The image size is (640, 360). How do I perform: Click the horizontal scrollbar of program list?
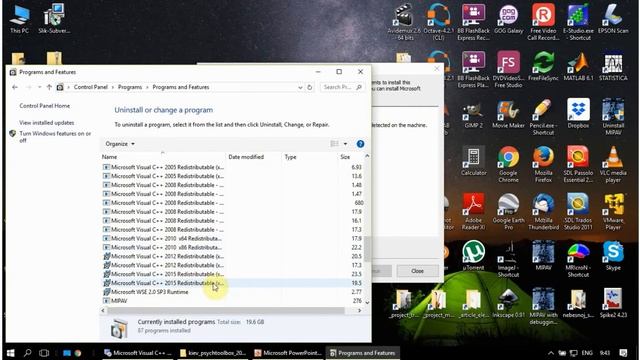click(225, 311)
